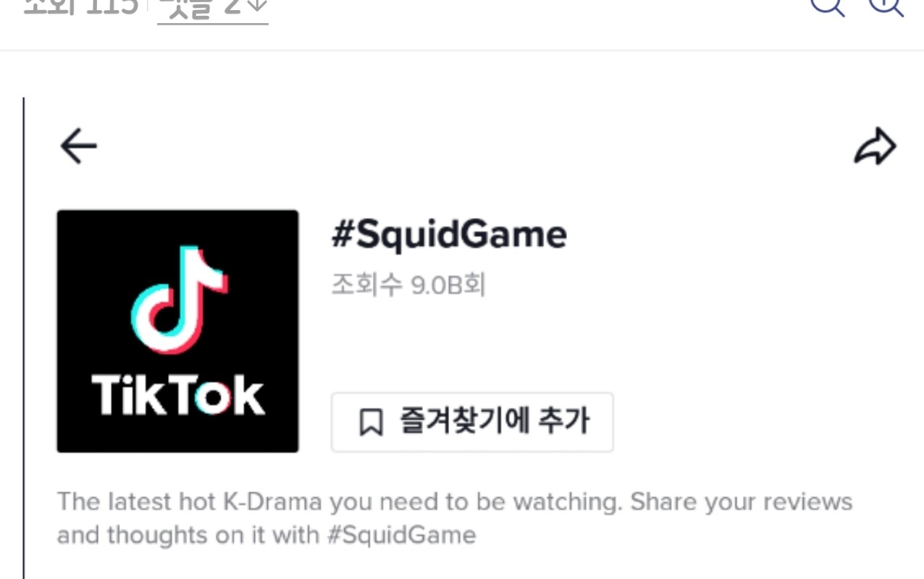This screenshot has height=579, width=924.
Task: Click "you need to be watching" phrase
Action: [x=475, y=502]
